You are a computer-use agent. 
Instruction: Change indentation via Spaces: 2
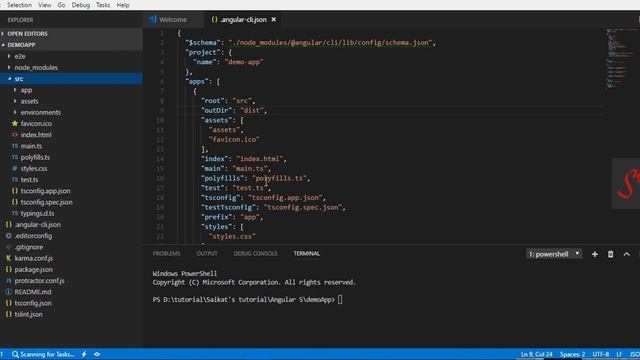(x=572, y=354)
